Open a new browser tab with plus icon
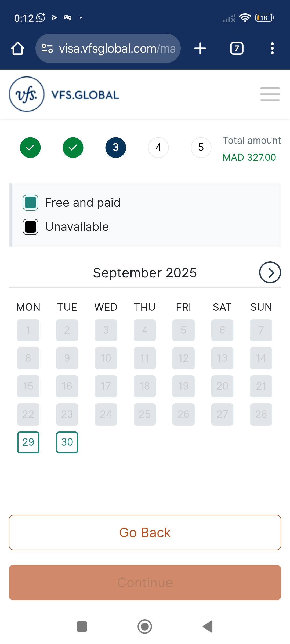The width and height of the screenshot is (290, 644). click(x=200, y=49)
